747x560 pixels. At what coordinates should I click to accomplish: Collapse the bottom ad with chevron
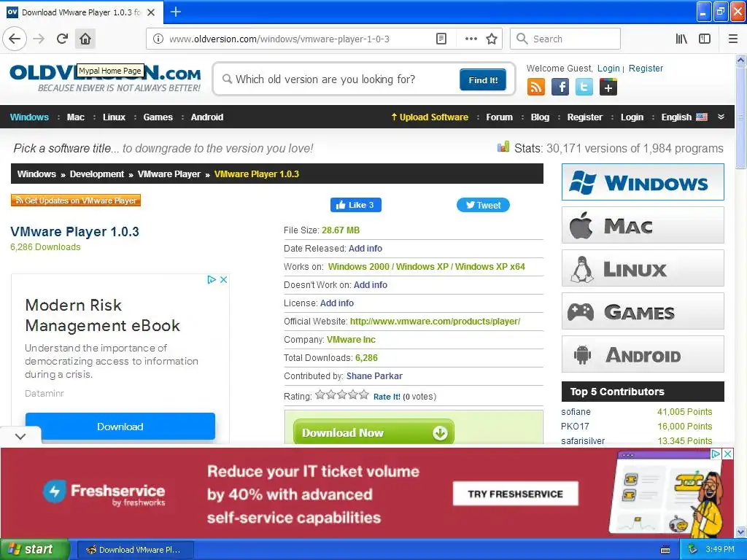[x=20, y=436]
